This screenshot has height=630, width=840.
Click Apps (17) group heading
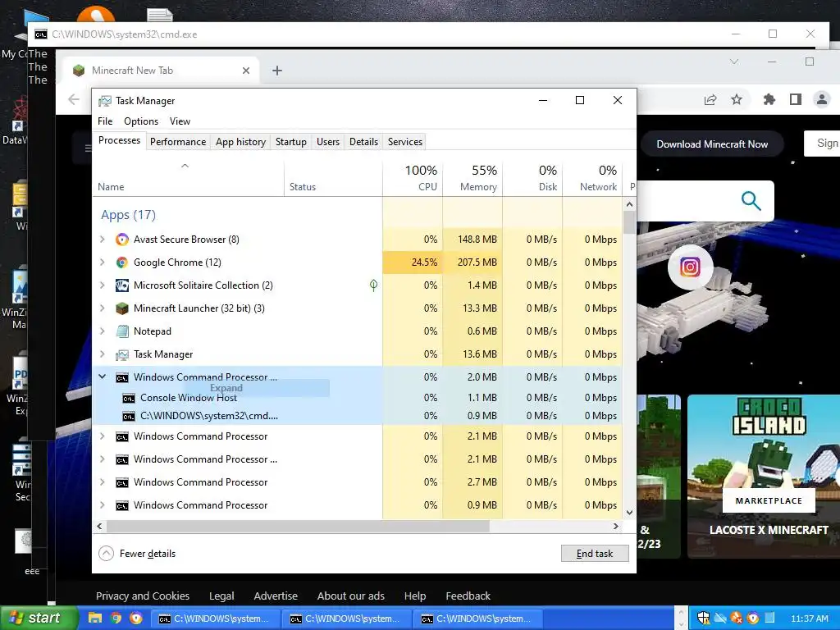pos(128,215)
